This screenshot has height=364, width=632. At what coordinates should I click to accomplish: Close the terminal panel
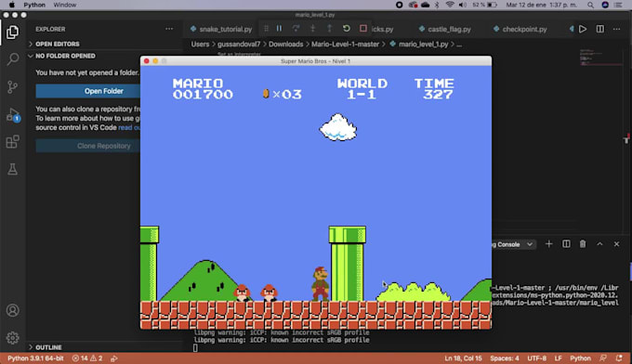617,244
